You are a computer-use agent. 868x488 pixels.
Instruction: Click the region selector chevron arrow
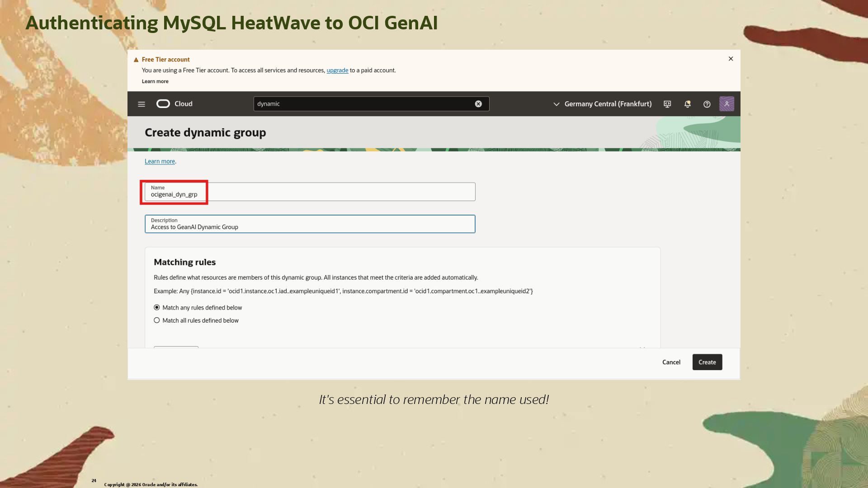[x=556, y=104]
